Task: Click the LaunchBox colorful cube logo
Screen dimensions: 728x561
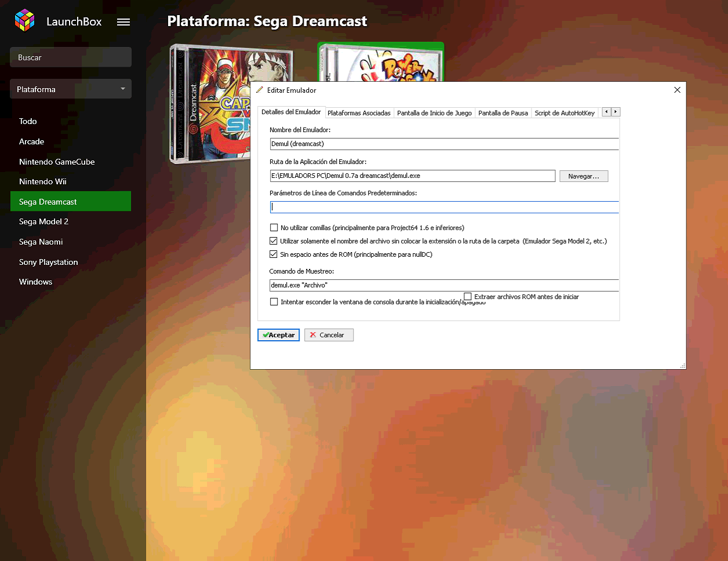Action: coord(24,20)
